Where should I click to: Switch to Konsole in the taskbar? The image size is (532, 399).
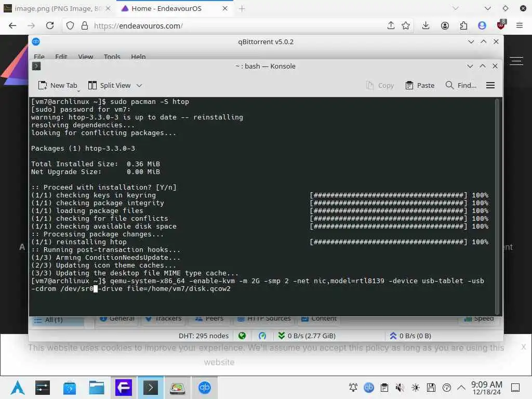point(150,388)
